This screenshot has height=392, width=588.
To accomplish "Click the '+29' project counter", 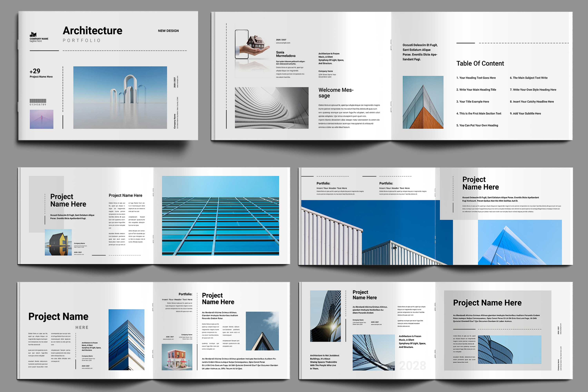I will 35,71.
